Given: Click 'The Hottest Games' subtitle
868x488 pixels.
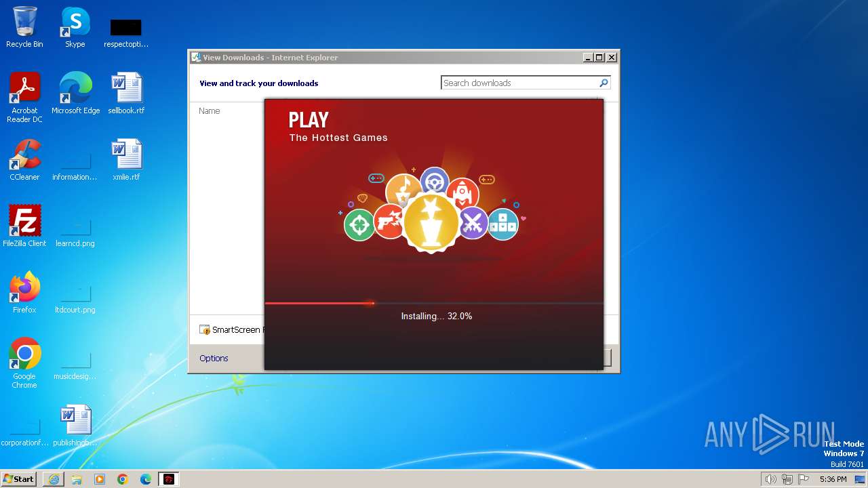Looking at the screenshot, I should coord(338,138).
